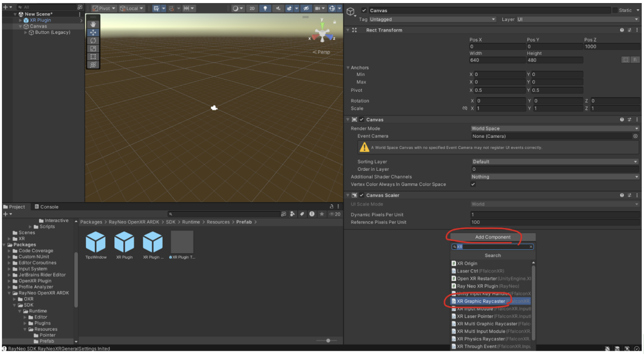Toggle the Static checkbox
The image size is (644, 354).
pos(615,10)
